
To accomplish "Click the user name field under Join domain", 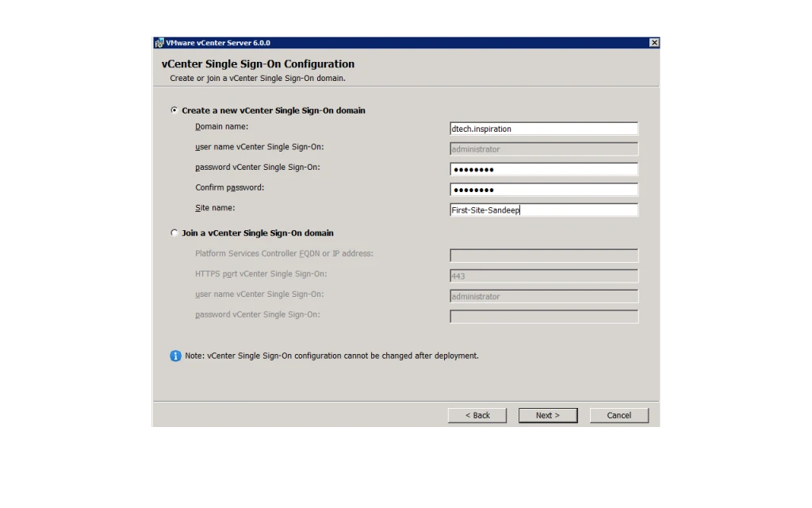I will coord(544,296).
